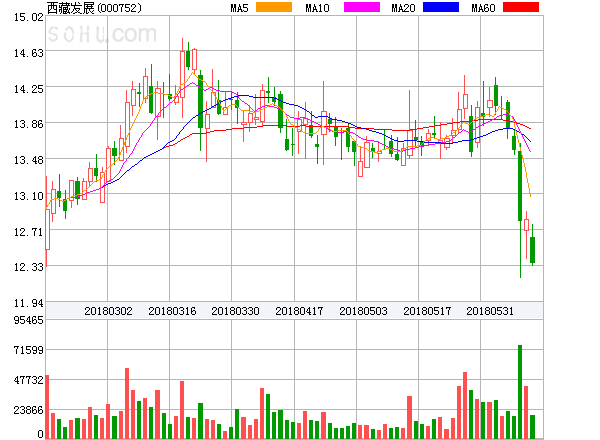This screenshot has width=600, height=440.
Task: Click the 12.71 price axis label
Action: [29, 232]
